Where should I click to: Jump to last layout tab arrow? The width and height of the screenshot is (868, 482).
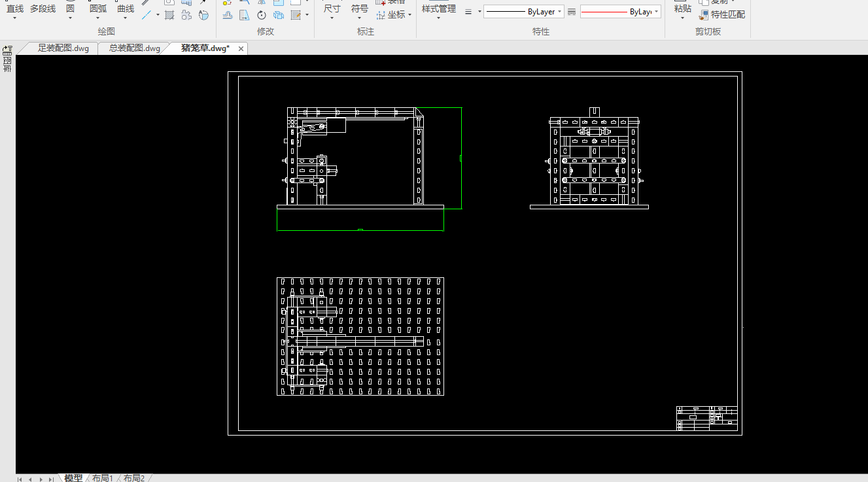[51, 479]
